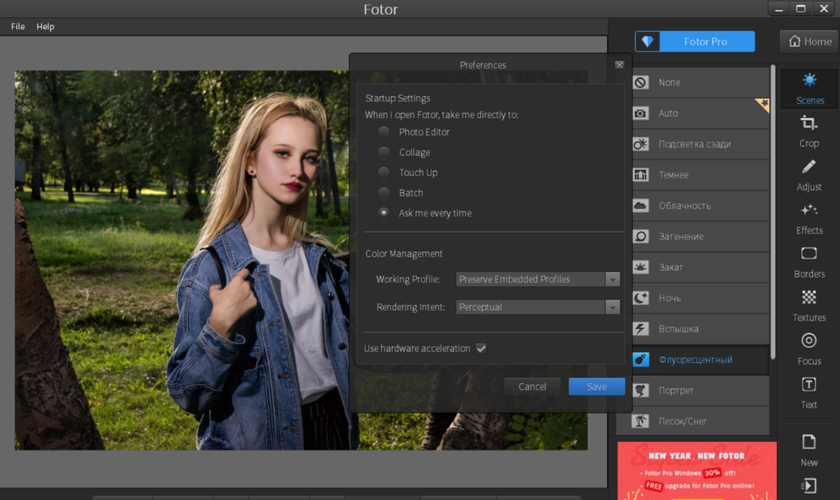This screenshot has width=840, height=500.
Task: Click the scenes list scrollbar
Action: pyautogui.click(x=772, y=212)
